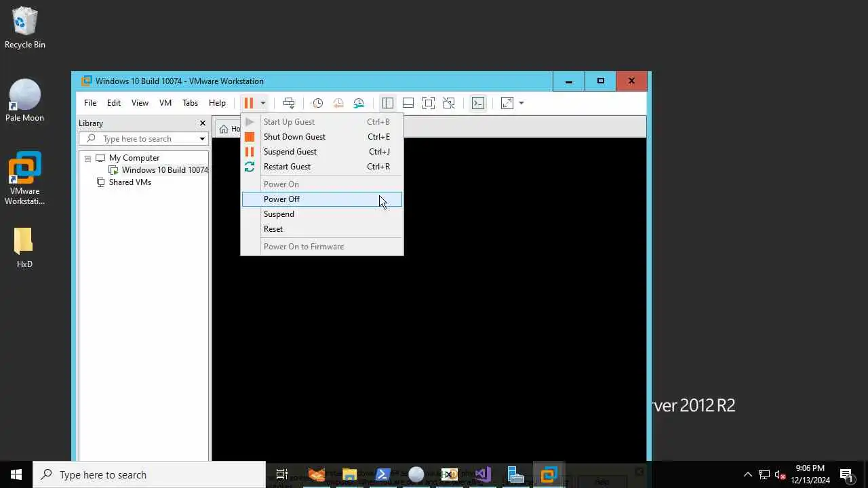Image resolution: width=868 pixels, height=488 pixels.
Task: Open the Action Center notifications icon
Action: click(846, 474)
